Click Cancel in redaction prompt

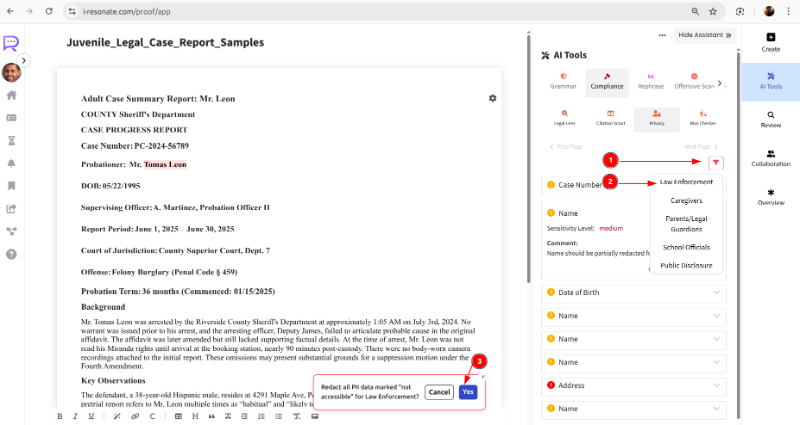438,392
